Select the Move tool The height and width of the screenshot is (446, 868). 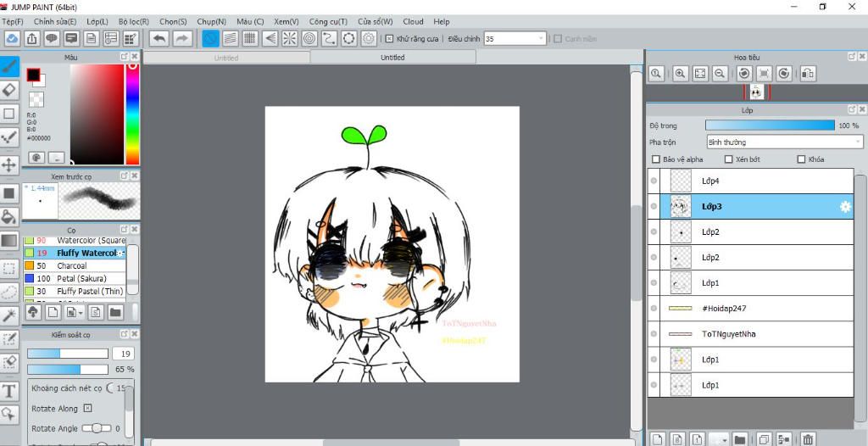[9, 164]
